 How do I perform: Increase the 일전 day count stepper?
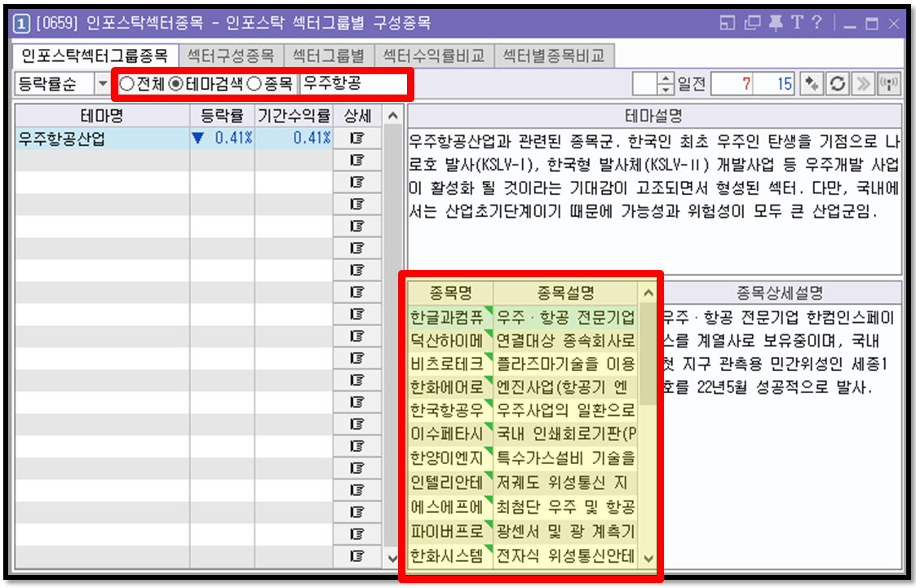[666, 79]
